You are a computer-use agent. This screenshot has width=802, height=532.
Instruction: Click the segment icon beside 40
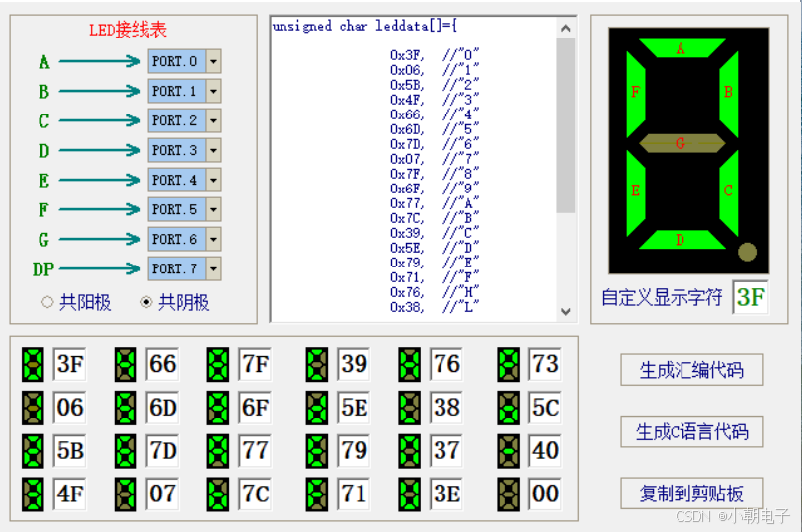point(508,451)
